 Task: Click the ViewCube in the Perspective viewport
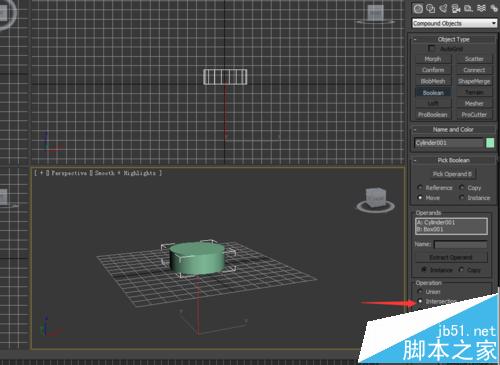(376, 199)
